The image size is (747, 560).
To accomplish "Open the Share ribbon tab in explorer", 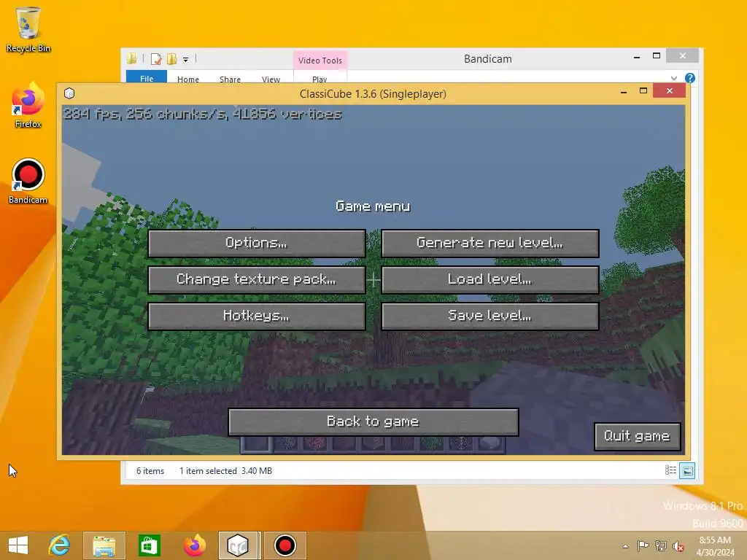I will 230,79.
